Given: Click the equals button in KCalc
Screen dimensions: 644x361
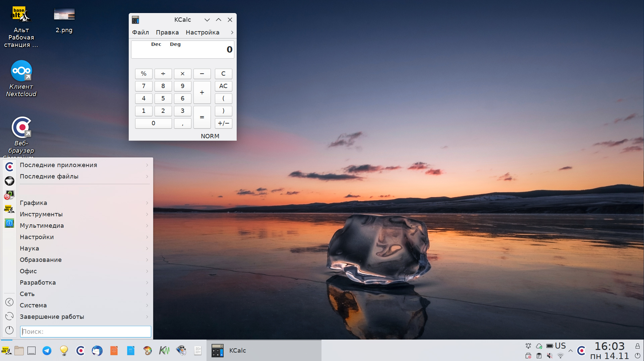Looking at the screenshot, I should pos(202,117).
